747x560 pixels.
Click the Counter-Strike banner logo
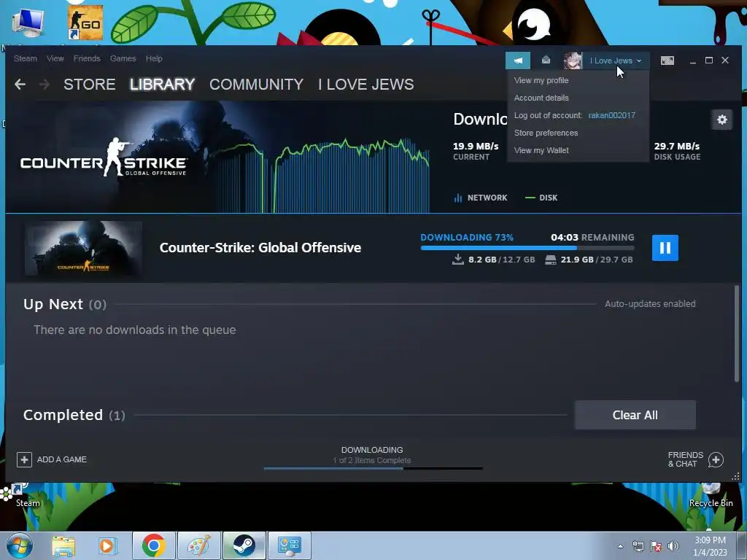click(x=104, y=157)
